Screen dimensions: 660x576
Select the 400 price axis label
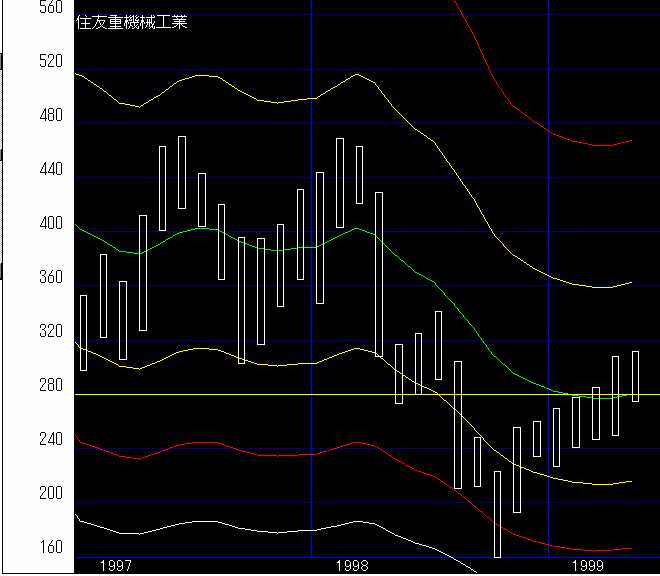pos(50,224)
